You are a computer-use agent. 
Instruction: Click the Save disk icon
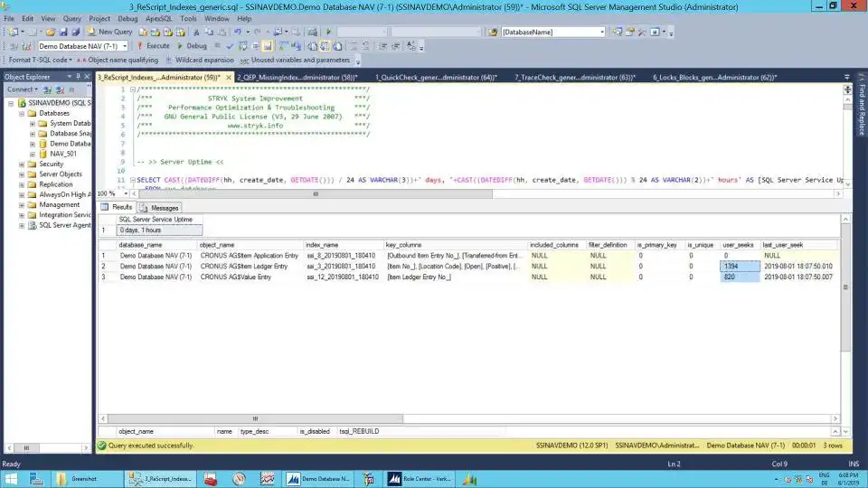tap(63, 33)
